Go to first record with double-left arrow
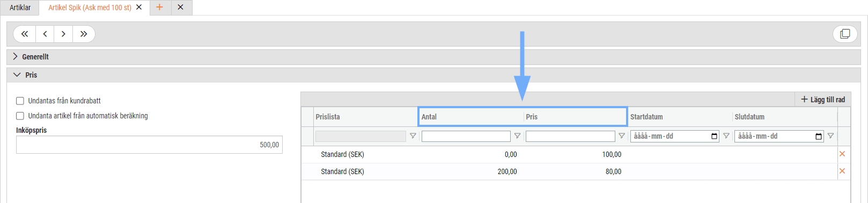Image resolution: width=868 pixels, height=203 pixels. coord(25,34)
